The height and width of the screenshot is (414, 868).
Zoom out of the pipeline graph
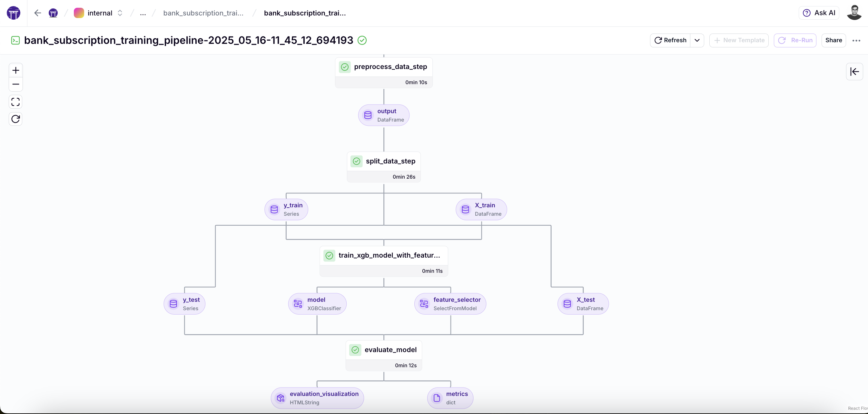coord(15,84)
